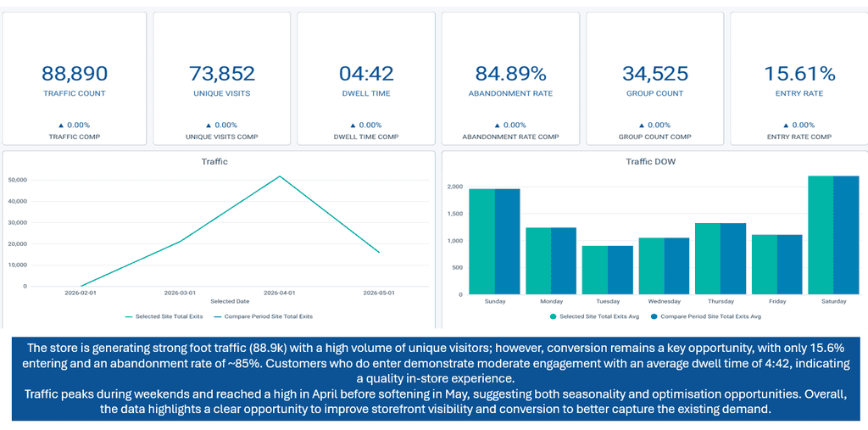Viewport: 868px width, 430px height.
Task: Click the 15.61% entry rate value
Action: 799,73
